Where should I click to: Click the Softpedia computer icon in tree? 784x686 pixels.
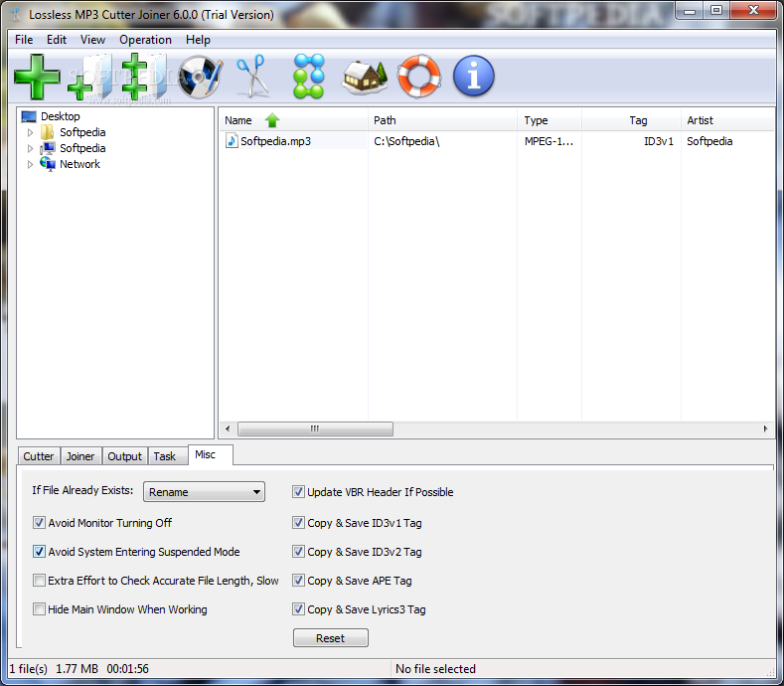(48, 148)
